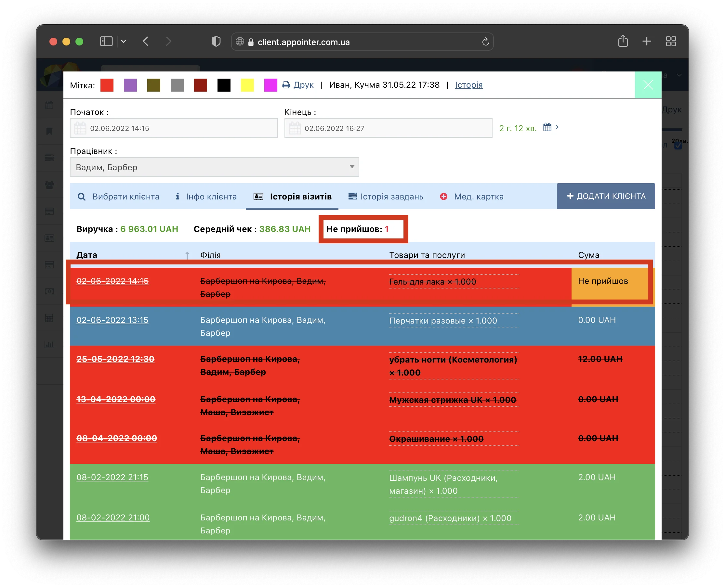Open visit 25-05-2022 12:30 link

pyautogui.click(x=116, y=359)
